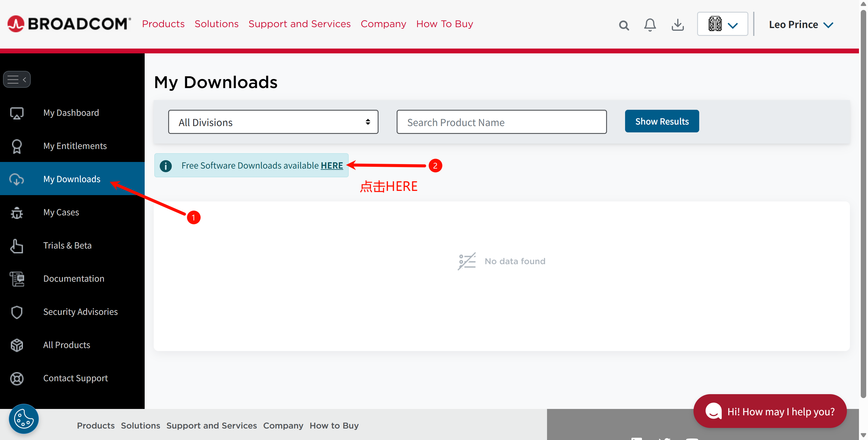
Task: Open the Support and Services menu
Action: pos(300,24)
